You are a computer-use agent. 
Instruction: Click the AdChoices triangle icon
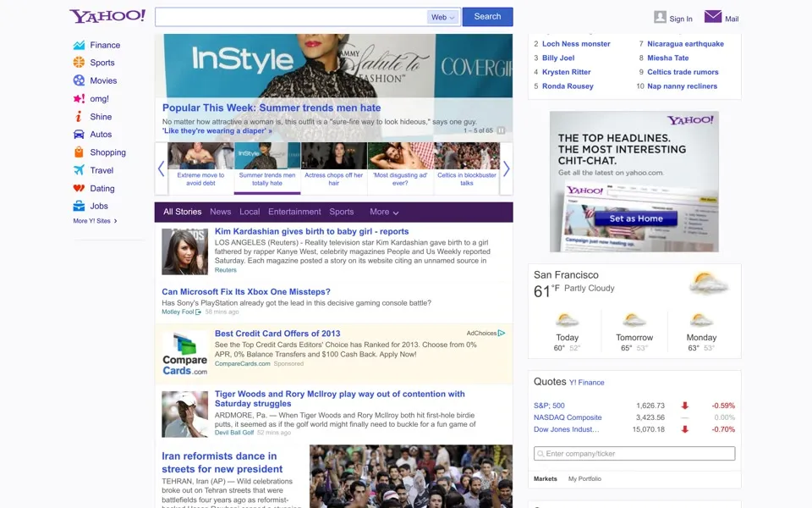[x=502, y=334]
